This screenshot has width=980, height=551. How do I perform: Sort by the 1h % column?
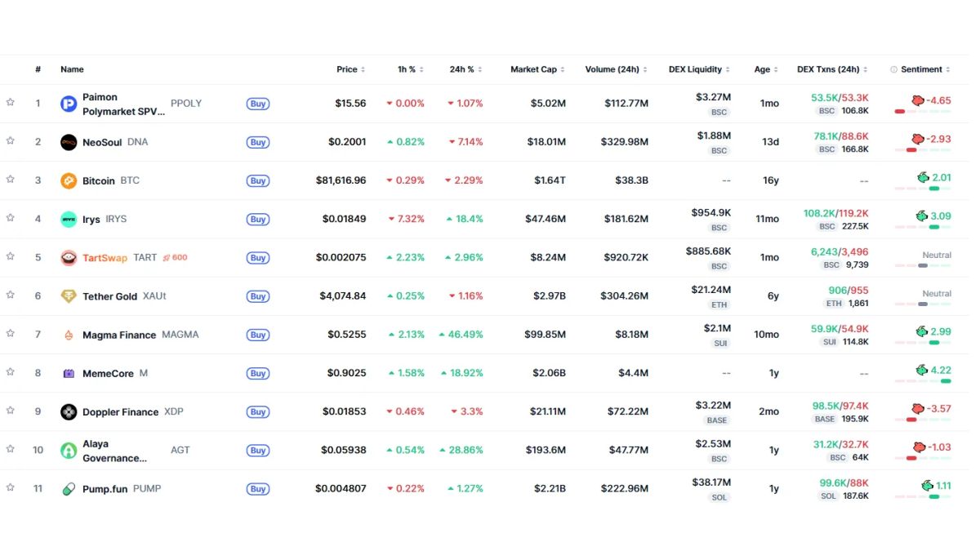coord(411,69)
